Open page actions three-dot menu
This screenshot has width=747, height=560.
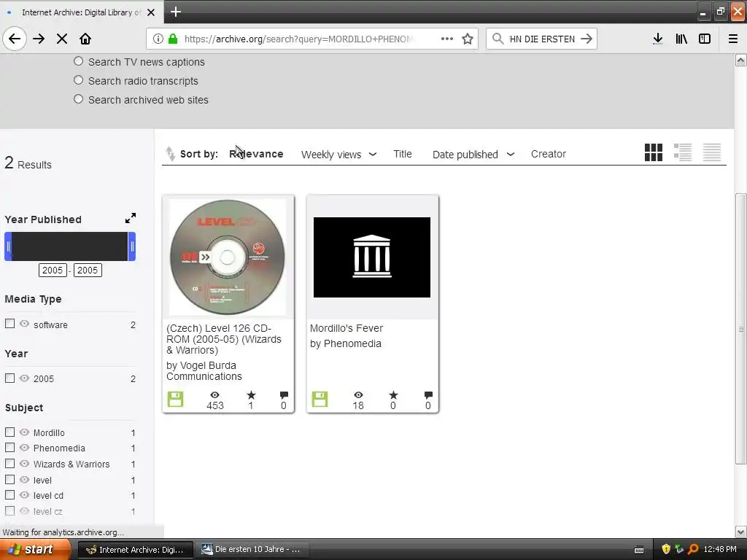(447, 39)
